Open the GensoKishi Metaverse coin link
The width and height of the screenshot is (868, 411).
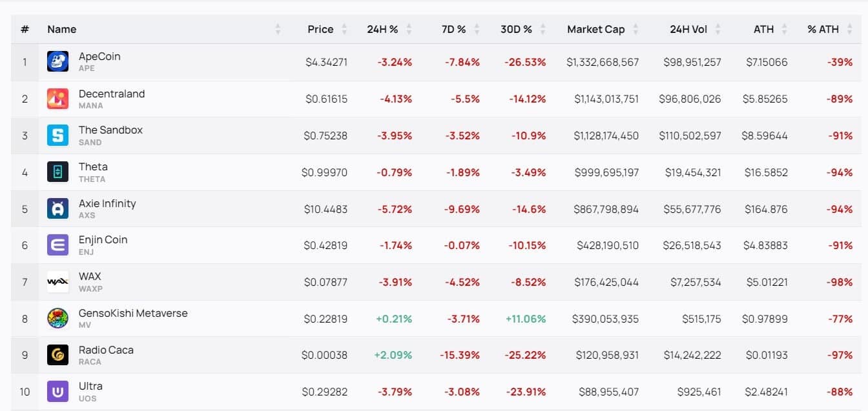pos(133,313)
